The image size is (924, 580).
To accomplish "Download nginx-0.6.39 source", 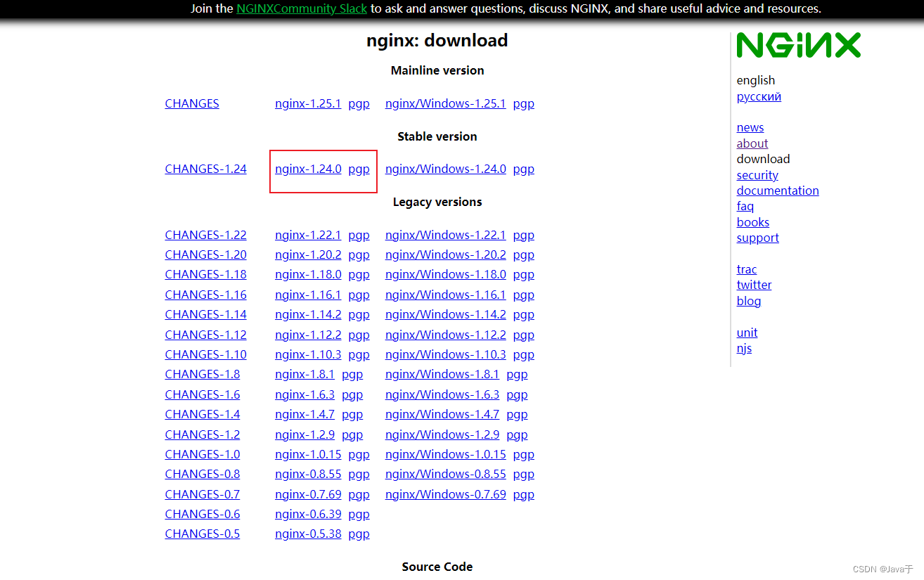I will 308,514.
